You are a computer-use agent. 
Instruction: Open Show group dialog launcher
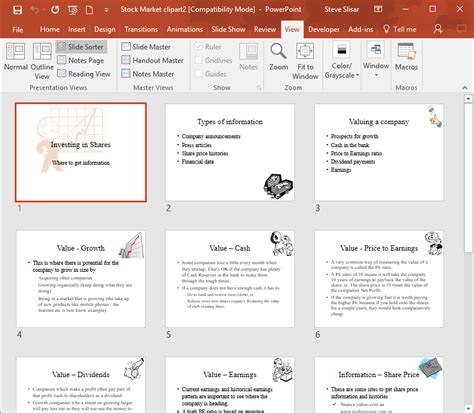[259, 88]
